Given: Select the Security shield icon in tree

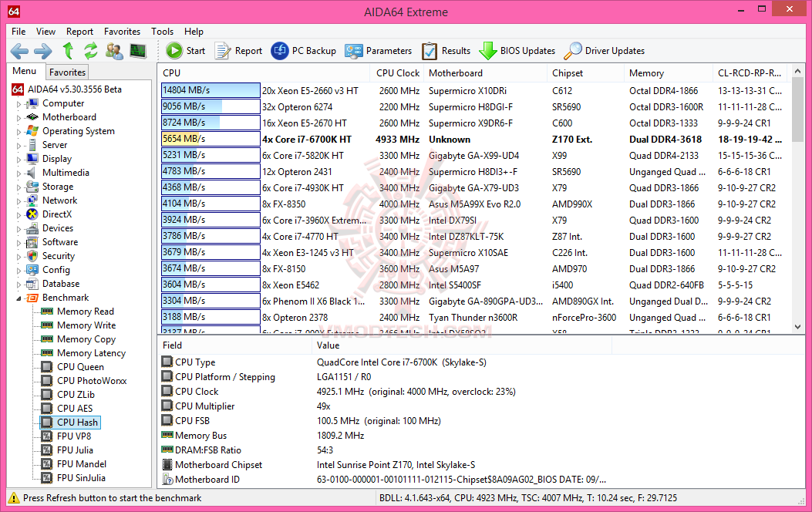Looking at the screenshot, I should tap(32, 256).
